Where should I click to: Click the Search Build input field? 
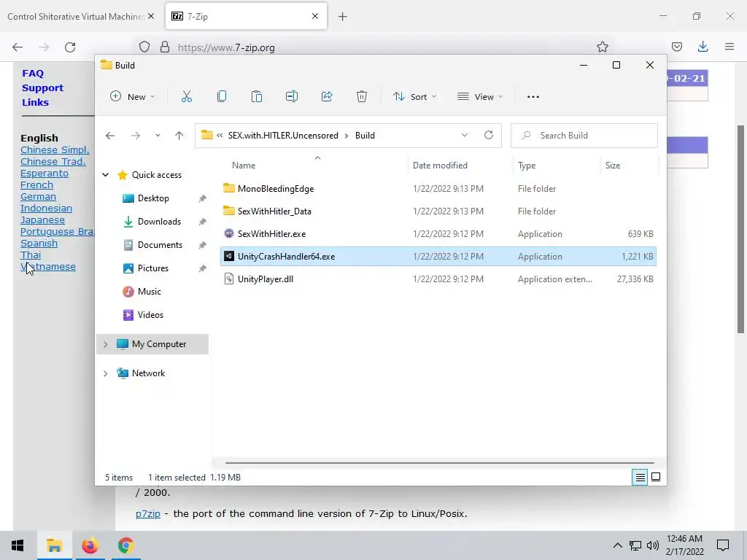pyautogui.click(x=584, y=135)
